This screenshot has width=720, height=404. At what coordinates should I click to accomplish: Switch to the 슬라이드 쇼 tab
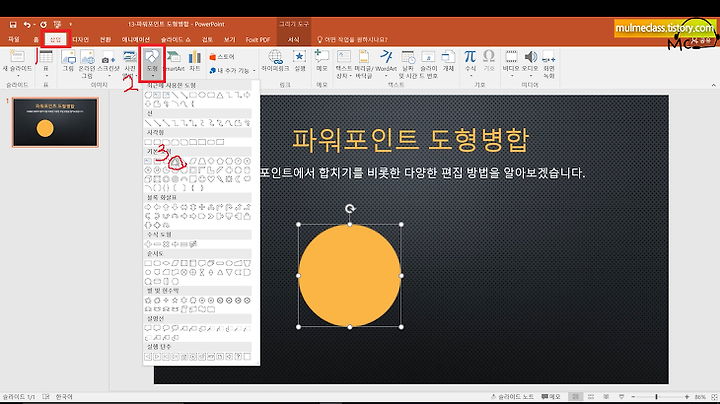[x=175, y=39]
